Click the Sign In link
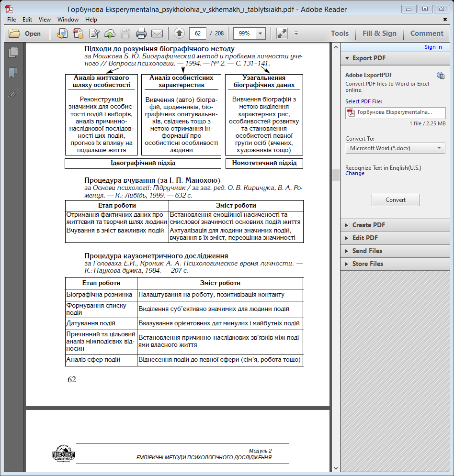454x476 pixels. tap(433, 47)
